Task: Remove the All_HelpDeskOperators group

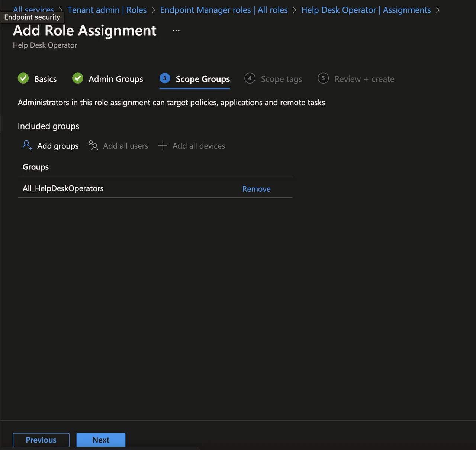Action: (x=256, y=189)
